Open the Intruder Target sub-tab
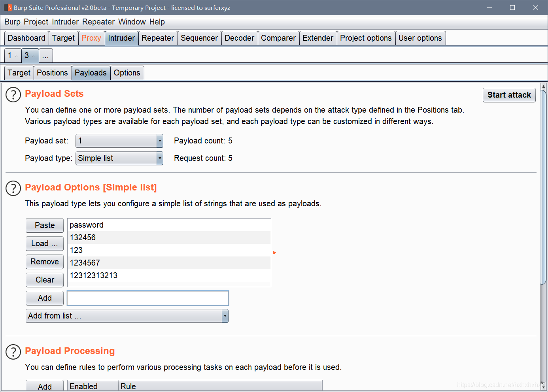The height and width of the screenshot is (392, 548). pos(19,73)
